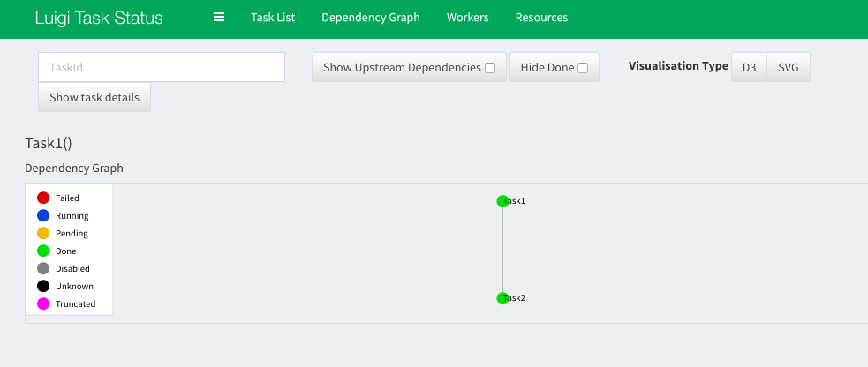868x367 pixels.
Task: Open the Task List page
Action: (273, 18)
